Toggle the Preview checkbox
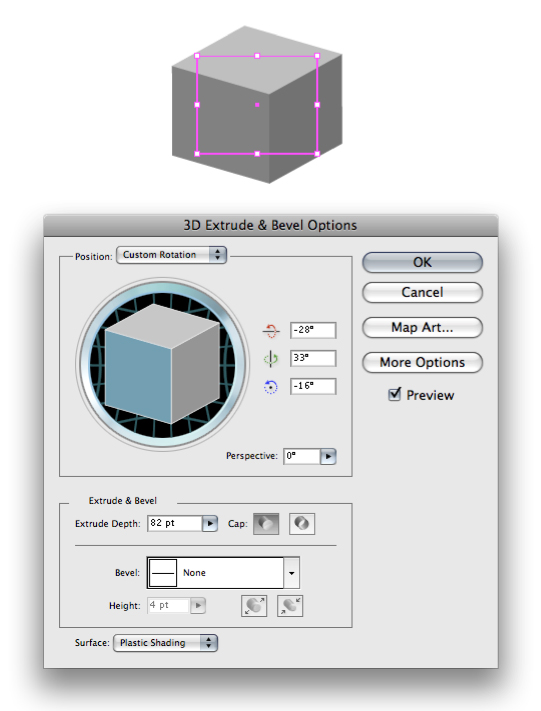Viewport: 541px width, 711px height. pos(395,394)
